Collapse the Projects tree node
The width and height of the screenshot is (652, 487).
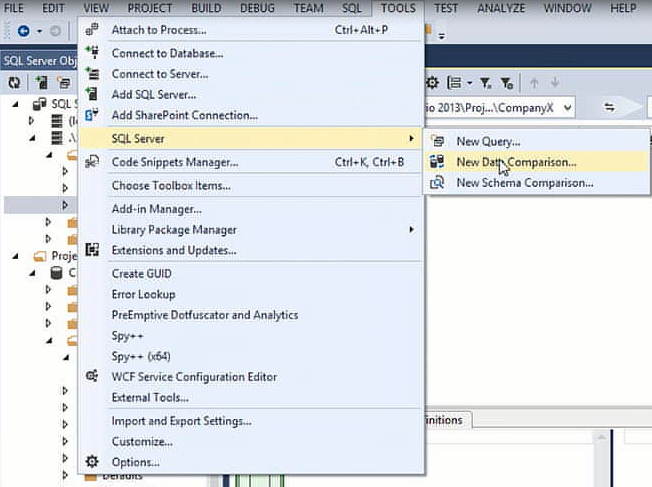[16, 256]
